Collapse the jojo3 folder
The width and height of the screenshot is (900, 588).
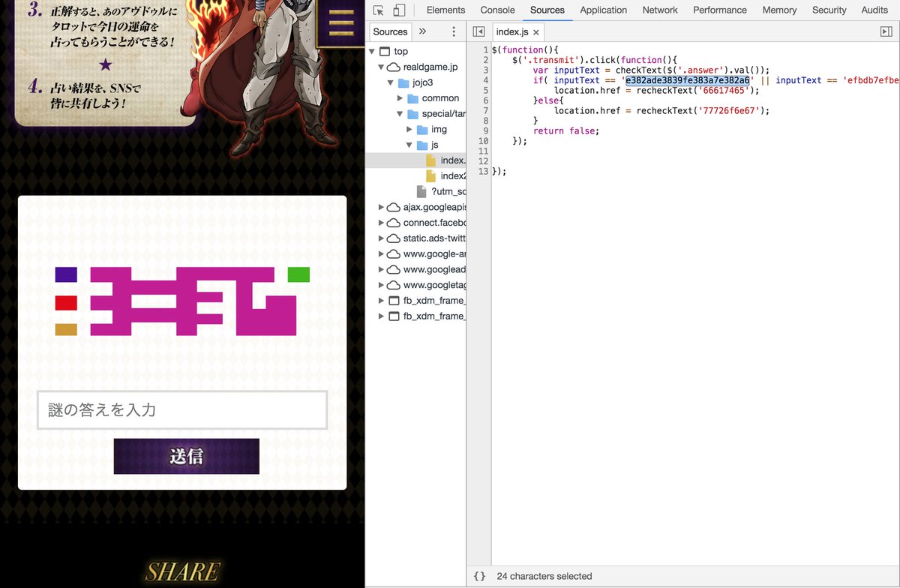coord(390,82)
